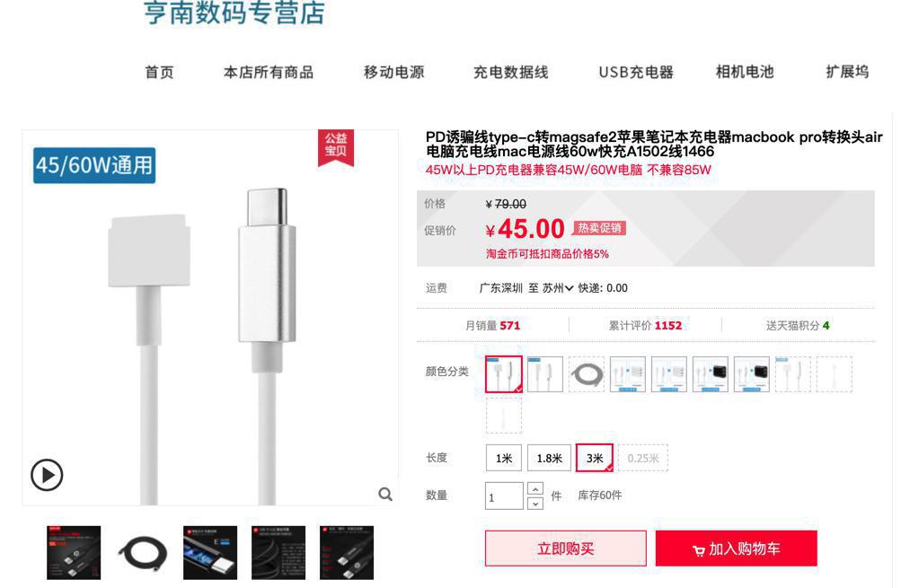Select the 3米 length option
901x588 pixels.
click(x=595, y=458)
